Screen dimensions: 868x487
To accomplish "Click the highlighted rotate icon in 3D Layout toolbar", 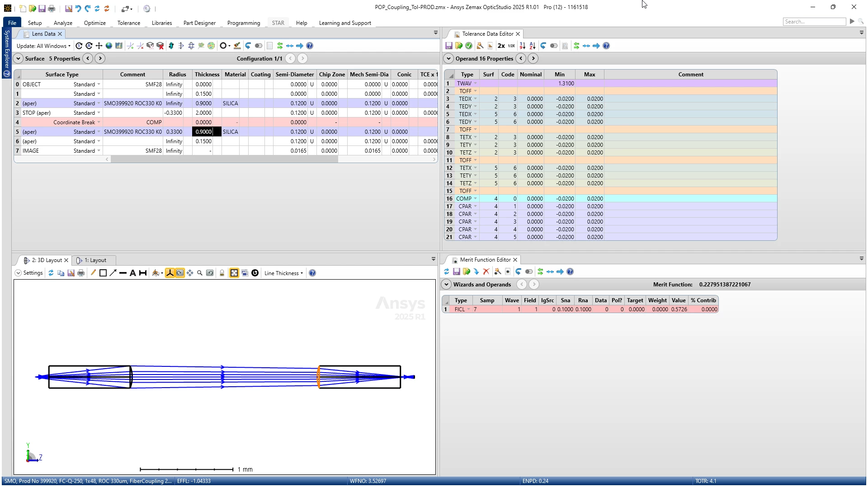I will click(x=180, y=273).
